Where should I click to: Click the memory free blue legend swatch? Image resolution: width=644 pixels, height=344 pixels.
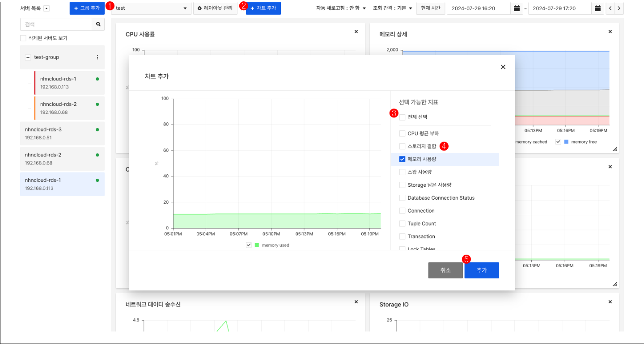click(x=566, y=142)
